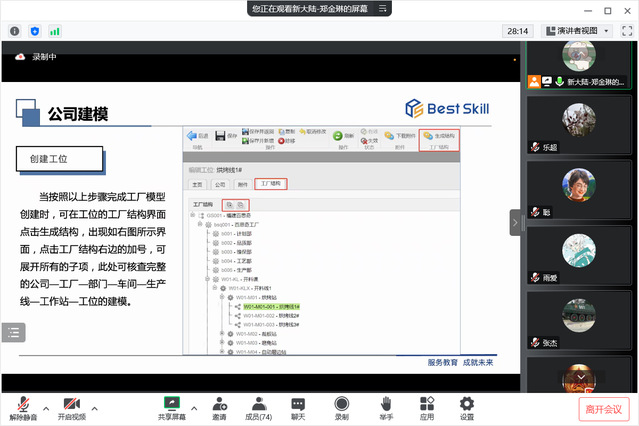The image size is (639, 426).
Task: Open the 设置 settings gear
Action: coord(467,406)
